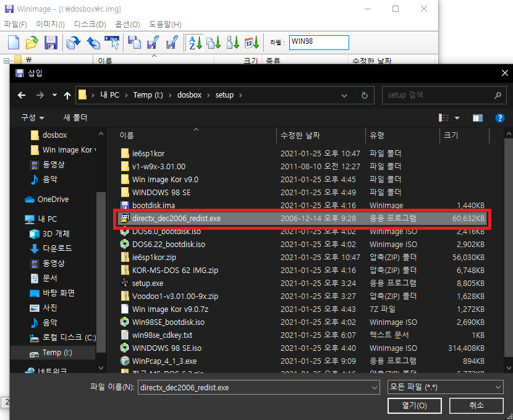The height and width of the screenshot is (420, 513).
Task: Click the 열기(O) button
Action: (x=415, y=406)
